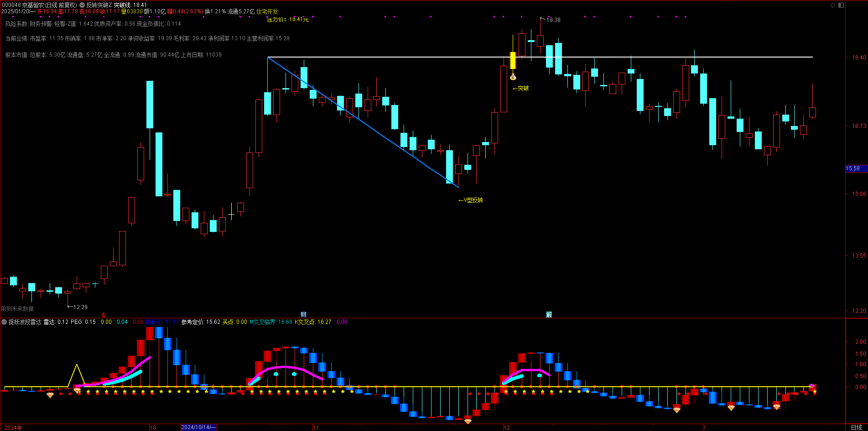Click the month 12 label on time axis

point(507,428)
